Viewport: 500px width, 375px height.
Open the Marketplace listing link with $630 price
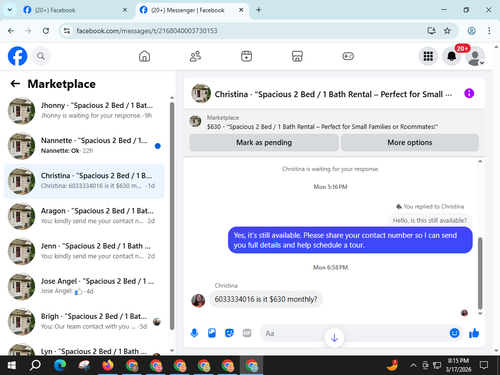click(322, 127)
